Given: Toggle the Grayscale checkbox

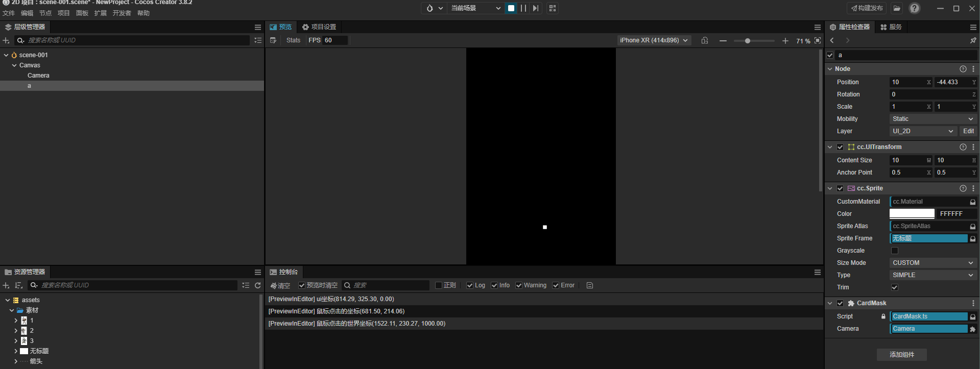Looking at the screenshot, I should (895, 251).
